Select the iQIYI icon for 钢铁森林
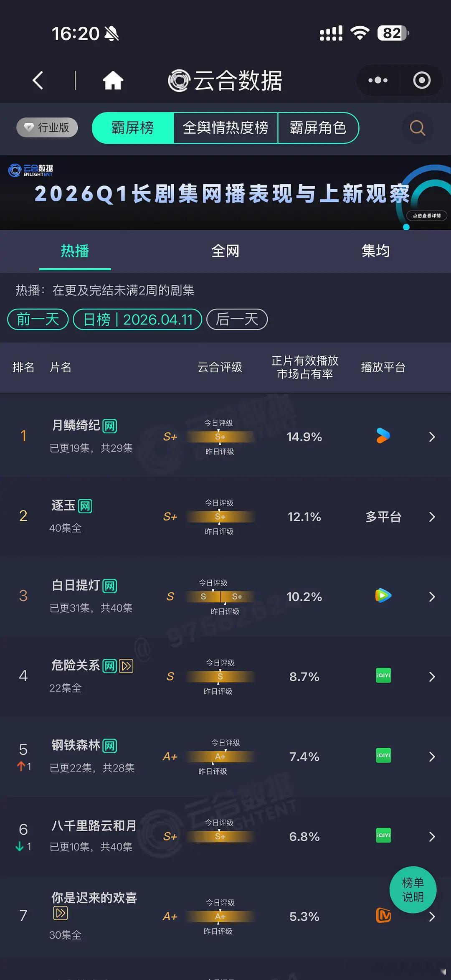Image resolution: width=451 pixels, height=980 pixels. [383, 756]
